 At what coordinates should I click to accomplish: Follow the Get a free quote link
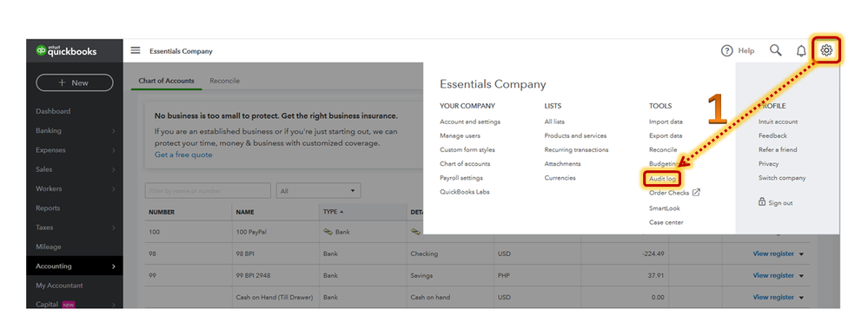coord(183,155)
